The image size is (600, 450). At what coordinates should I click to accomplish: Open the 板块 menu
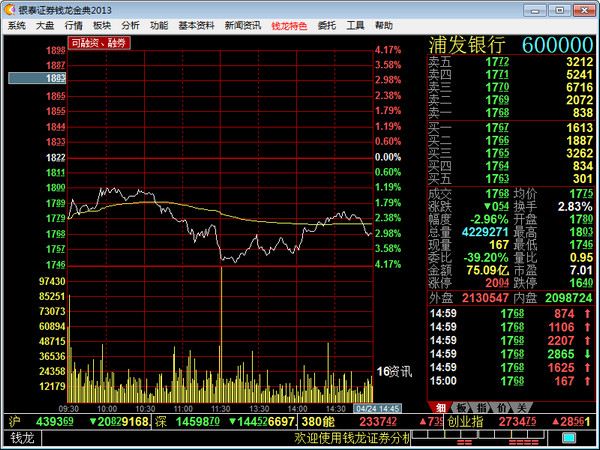pyautogui.click(x=102, y=26)
